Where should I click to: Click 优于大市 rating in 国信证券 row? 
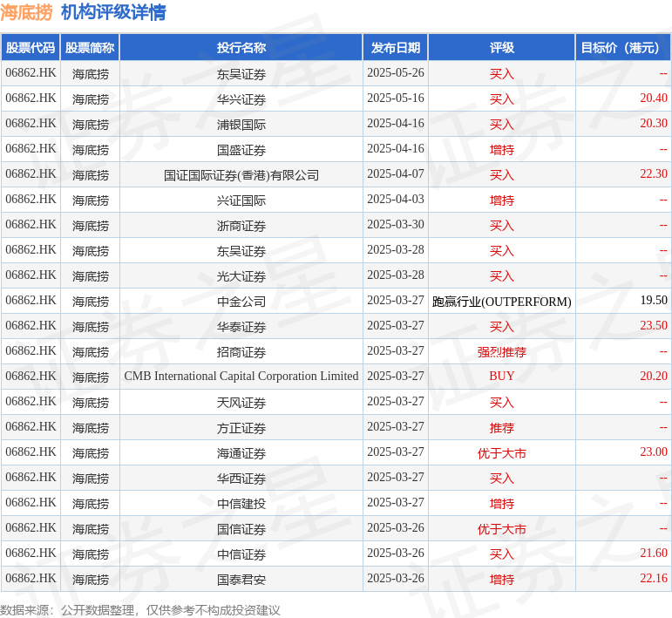click(502, 529)
